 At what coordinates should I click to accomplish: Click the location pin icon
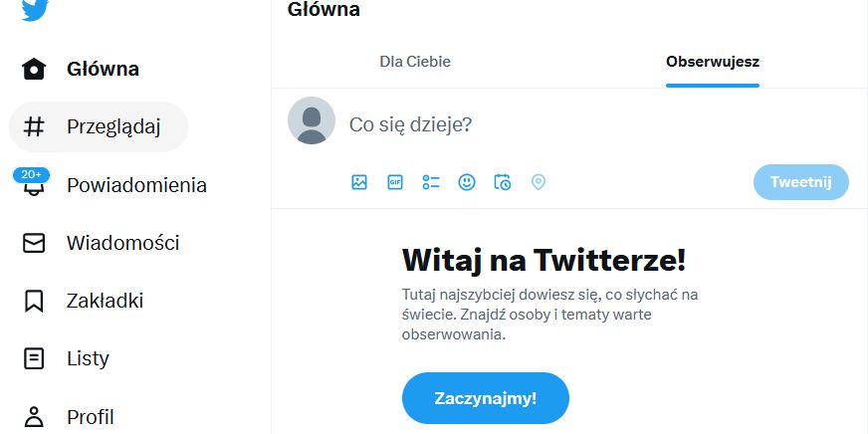(x=539, y=182)
